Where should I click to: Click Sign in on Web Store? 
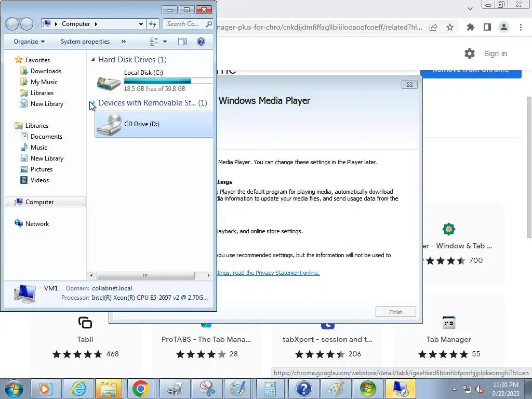tap(495, 54)
